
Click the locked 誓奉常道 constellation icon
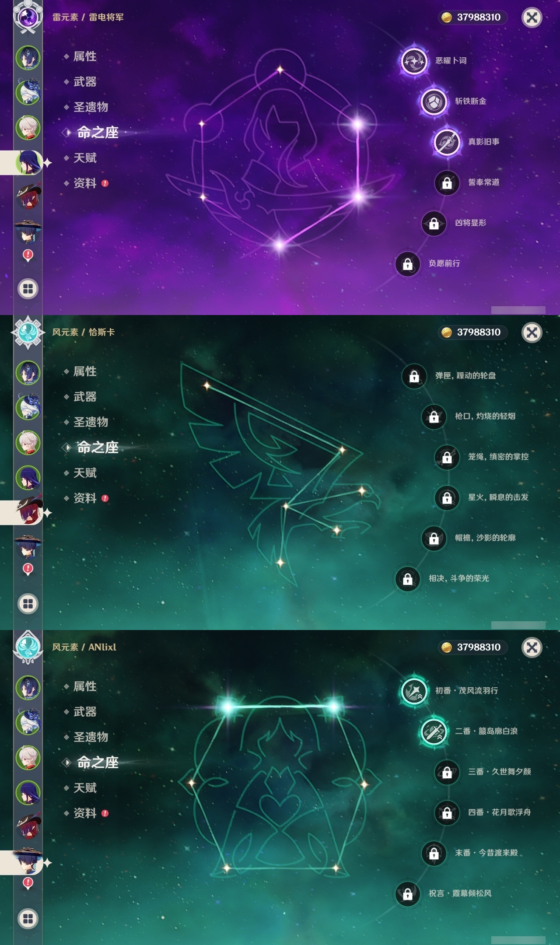[447, 182]
